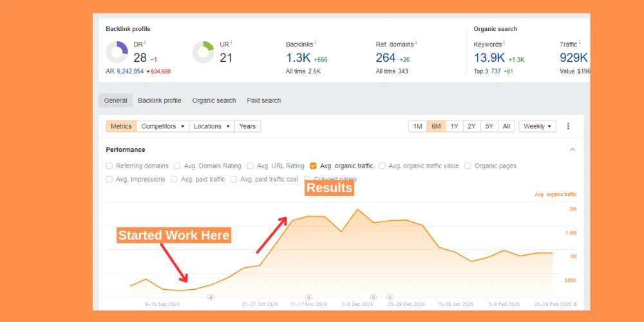The height and width of the screenshot is (322, 644).
Task: Click the '24–26 Feb 2025' axis date label
Action: pos(554,305)
